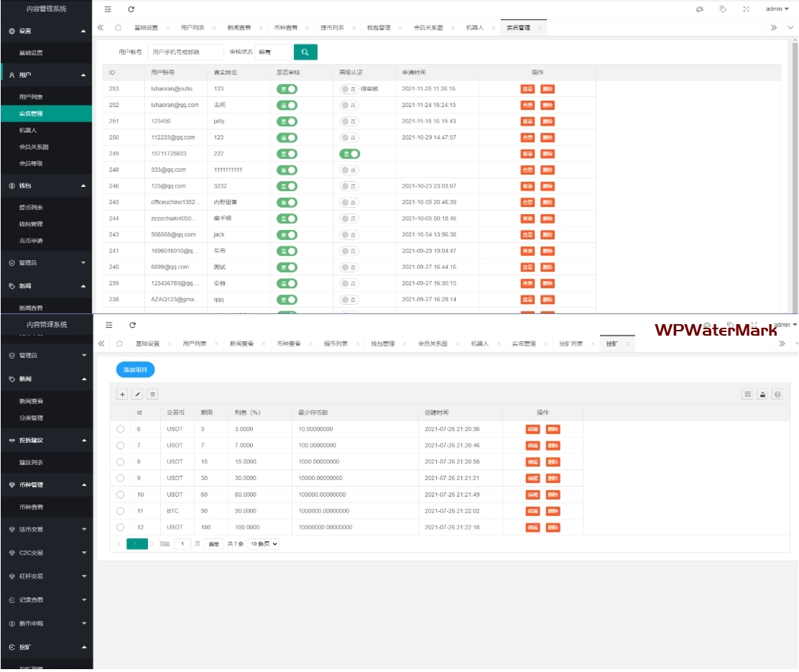The width and height of the screenshot is (799, 672).
Task: Switch to the 钱包管理 tab in upper tab bar
Action: click(x=378, y=27)
